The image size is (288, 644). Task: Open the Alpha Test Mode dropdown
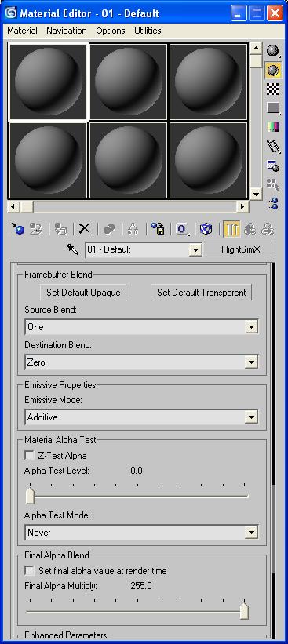click(142, 533)
